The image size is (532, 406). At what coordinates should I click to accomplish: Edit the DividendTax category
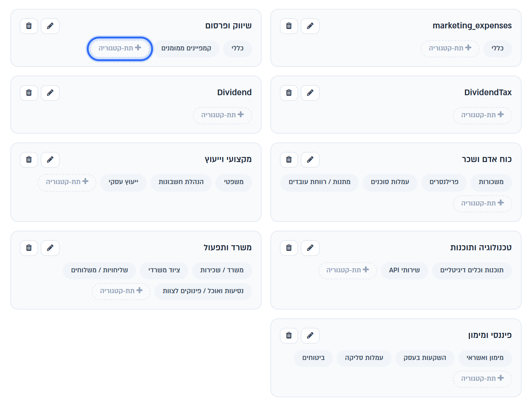click(x=310, y=93)
